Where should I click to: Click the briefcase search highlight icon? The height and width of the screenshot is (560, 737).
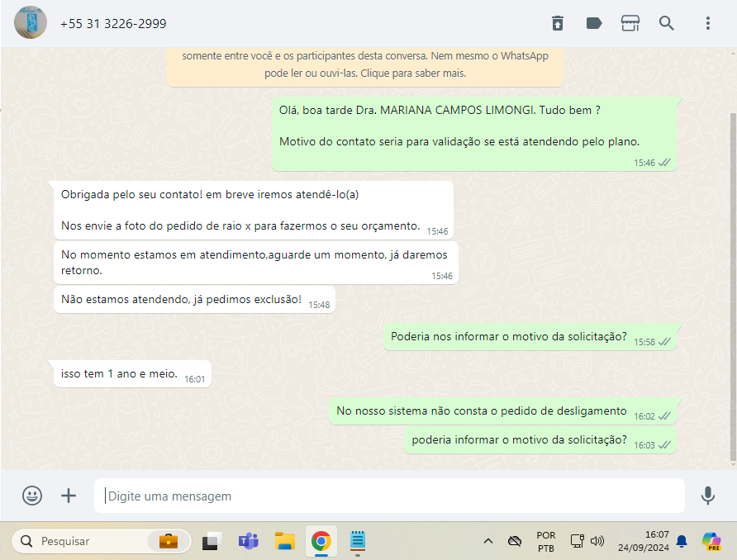(169, 541)
